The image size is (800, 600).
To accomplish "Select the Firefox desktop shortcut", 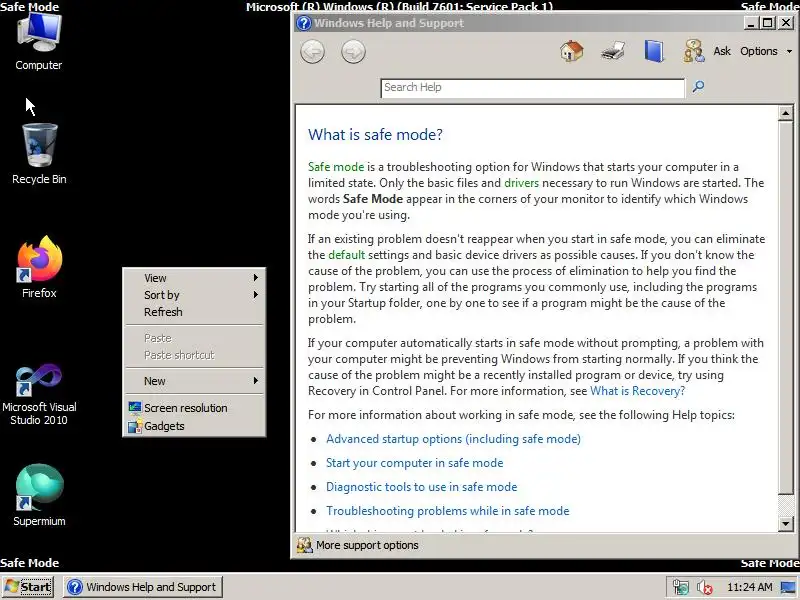I will (39, 267).
